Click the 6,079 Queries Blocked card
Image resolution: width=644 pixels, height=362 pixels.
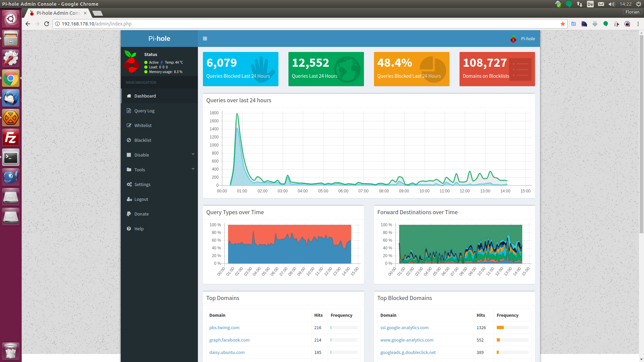240,69
